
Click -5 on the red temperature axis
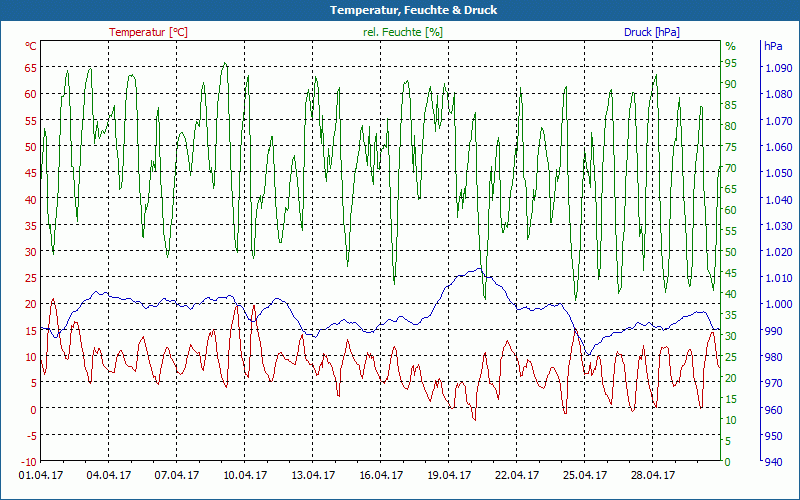point(32,436)
